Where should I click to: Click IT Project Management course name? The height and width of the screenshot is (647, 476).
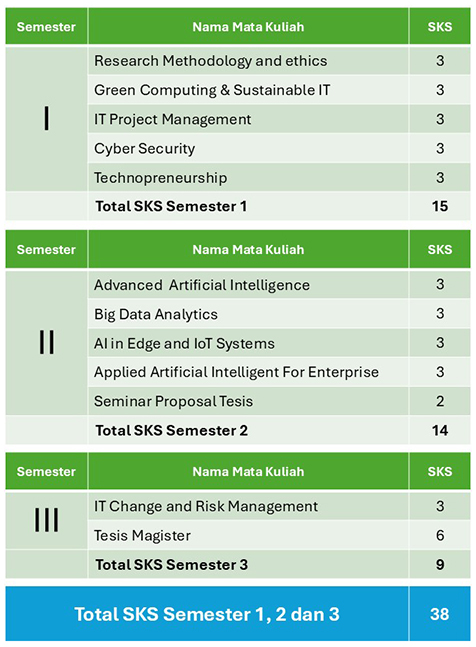[x=172, y=119]
